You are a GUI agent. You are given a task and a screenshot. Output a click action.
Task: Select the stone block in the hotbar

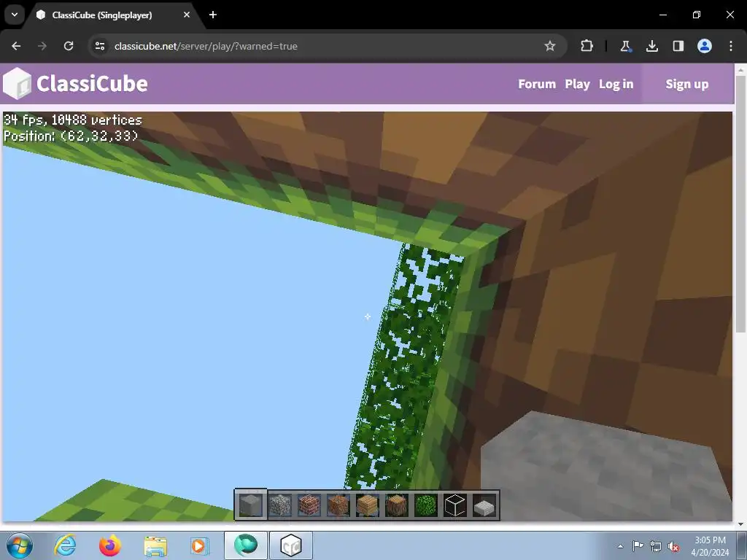[251, 505]
